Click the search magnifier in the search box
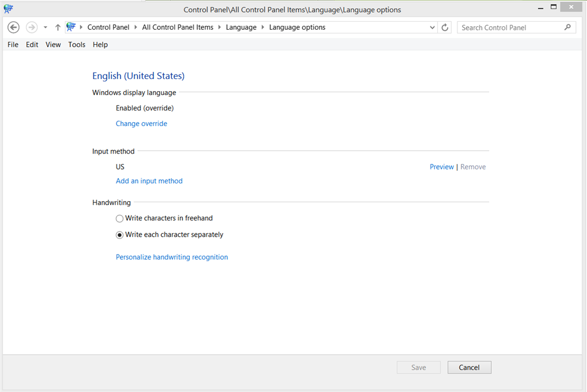The image size is (587, 392). (567, 27)
